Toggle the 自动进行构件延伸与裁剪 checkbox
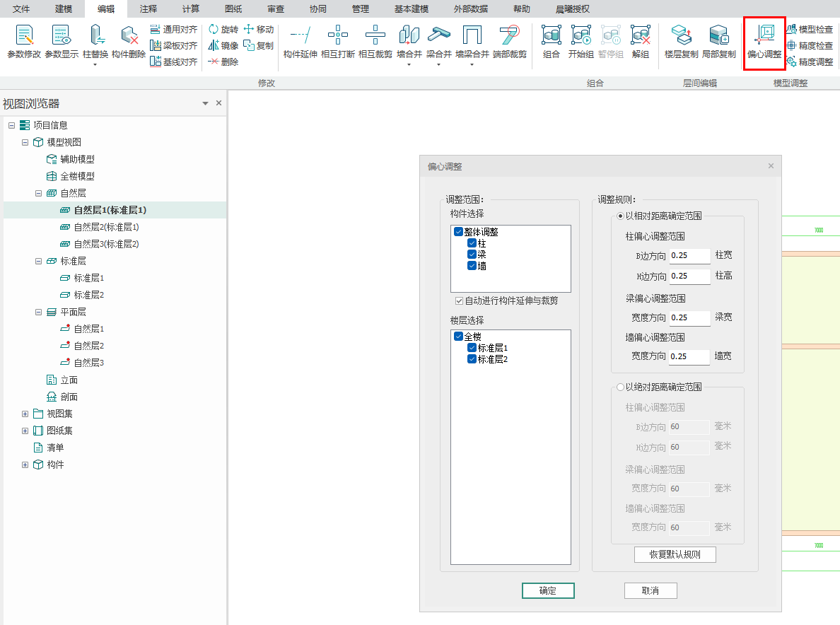 point(459,300)
